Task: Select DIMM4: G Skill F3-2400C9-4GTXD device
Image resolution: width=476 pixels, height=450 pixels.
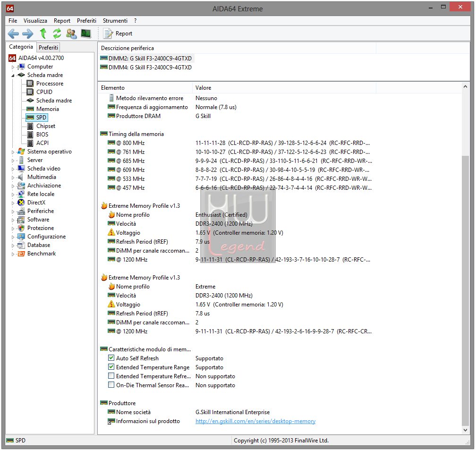Action: point(146,68)
